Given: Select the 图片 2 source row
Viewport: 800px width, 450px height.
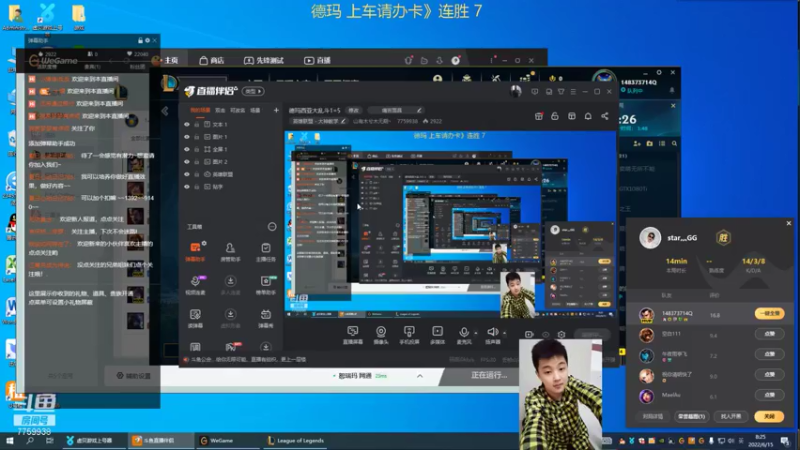Looking at the screenshot, I should [231, 162].
